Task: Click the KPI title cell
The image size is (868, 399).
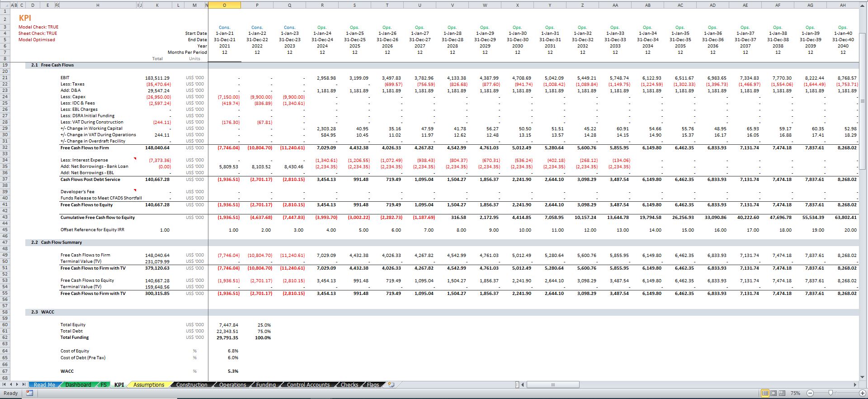Action: coord(25,18)
